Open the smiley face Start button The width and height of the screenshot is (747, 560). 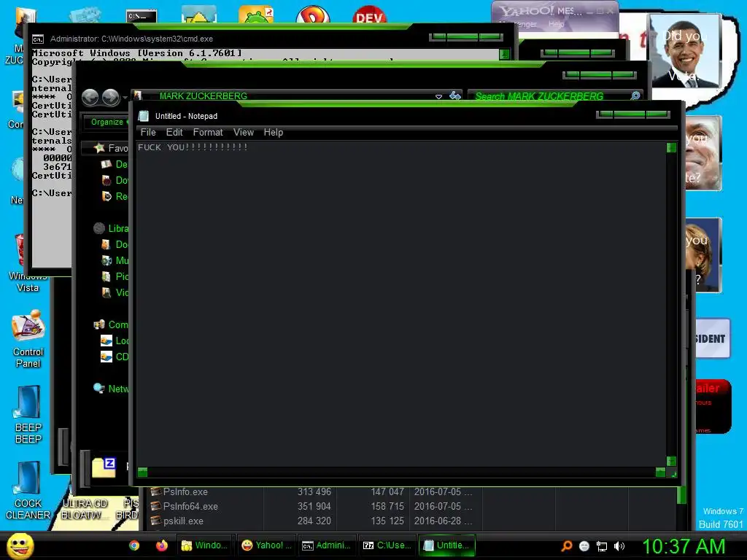click(x=20, y=545)
